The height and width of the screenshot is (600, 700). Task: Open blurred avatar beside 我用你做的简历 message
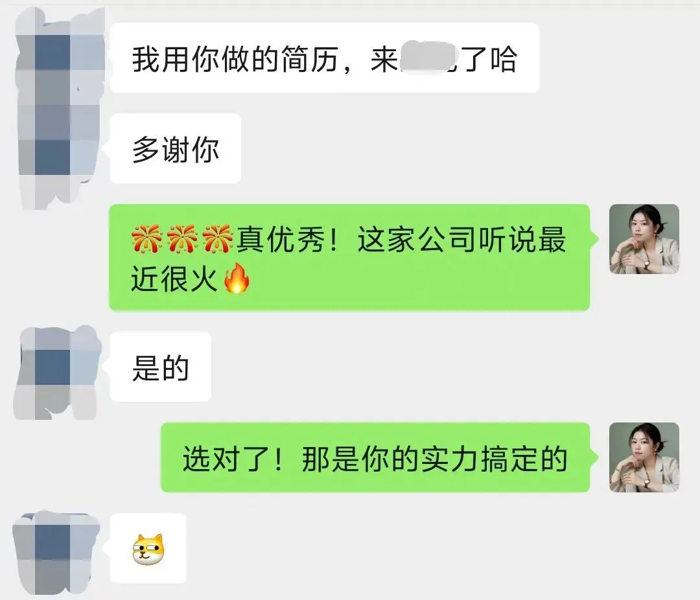(x=60, y=107)
